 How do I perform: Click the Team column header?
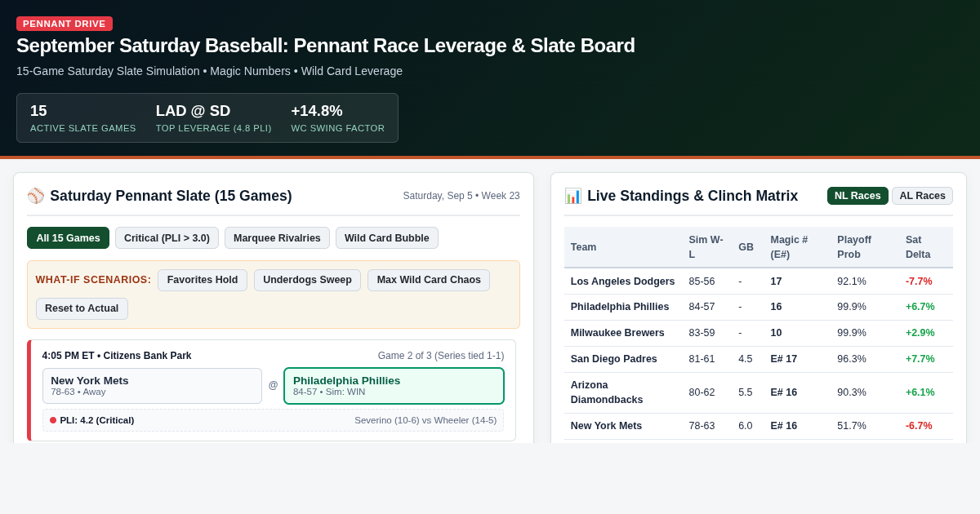(623, 247)
